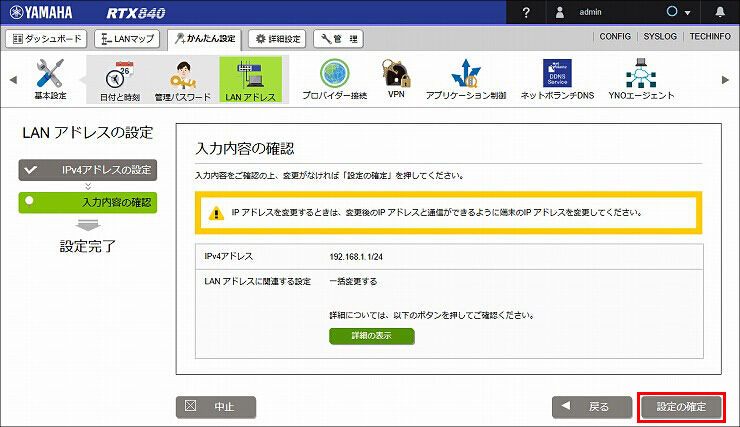Click the LAN アドレスの設定 title
The width and height of the screenshot is (740, 427).
point(88,133)
